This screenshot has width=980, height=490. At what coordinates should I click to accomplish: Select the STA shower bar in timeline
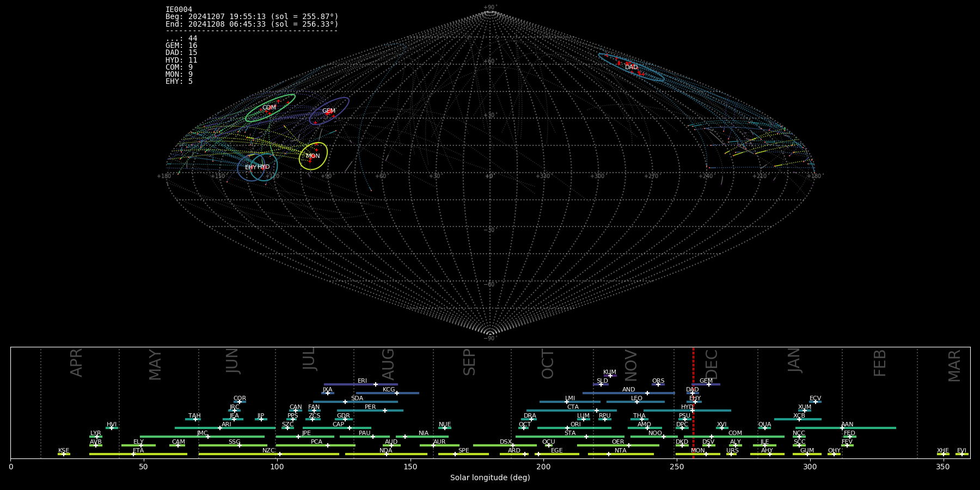pyautogui.click(x=570, y=437)
